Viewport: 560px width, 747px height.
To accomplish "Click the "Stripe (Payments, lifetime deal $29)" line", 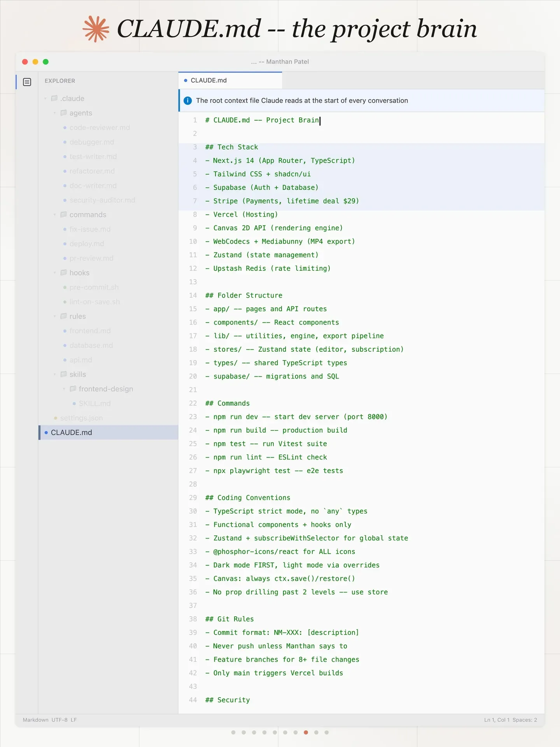I will 282,201.
